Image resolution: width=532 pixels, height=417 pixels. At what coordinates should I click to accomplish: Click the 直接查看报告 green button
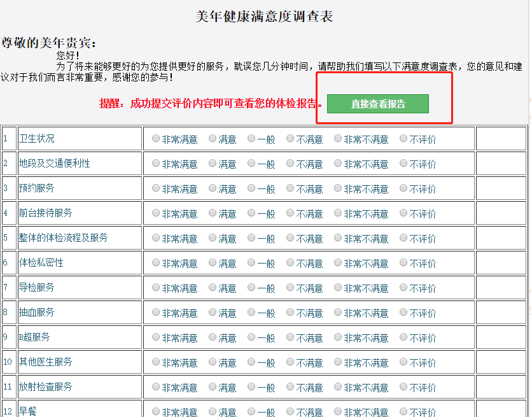point(377,104)
